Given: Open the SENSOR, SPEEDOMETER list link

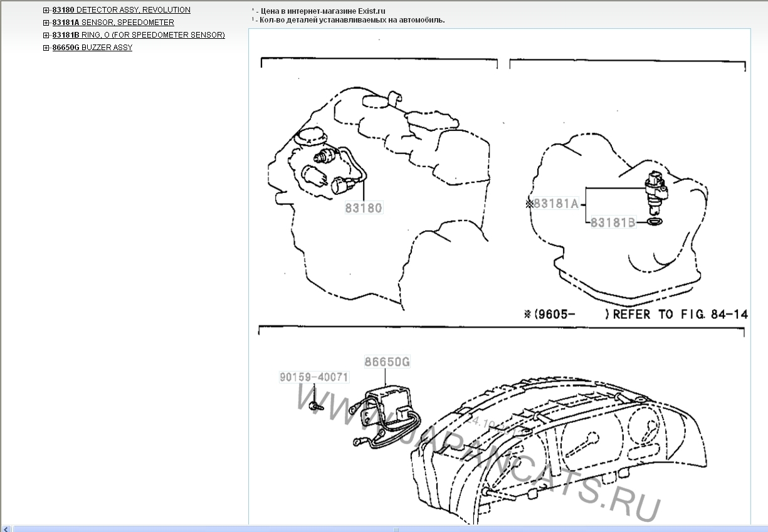Looking at the screenshot, I should (x=127, y=23).
